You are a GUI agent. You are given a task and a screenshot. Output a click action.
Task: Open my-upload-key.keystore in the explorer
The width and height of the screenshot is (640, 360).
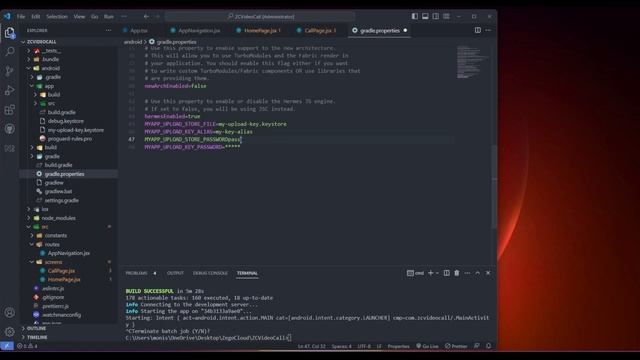pos(76,130)
